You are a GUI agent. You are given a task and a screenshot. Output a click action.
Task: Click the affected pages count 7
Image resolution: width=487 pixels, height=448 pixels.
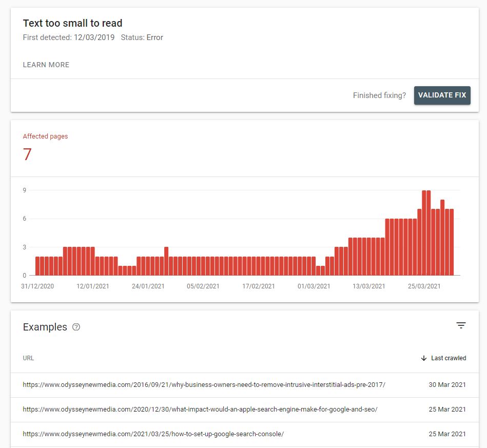tap(27, 154)
